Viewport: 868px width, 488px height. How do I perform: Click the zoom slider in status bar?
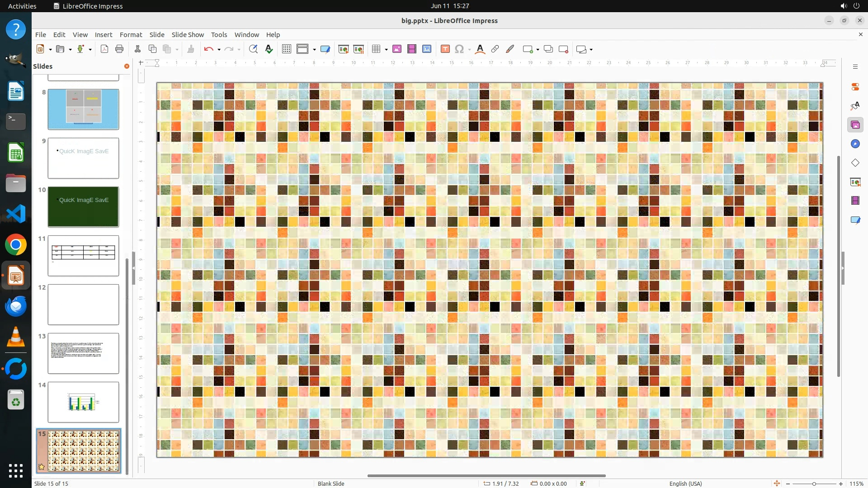click(x=814, y=483)
